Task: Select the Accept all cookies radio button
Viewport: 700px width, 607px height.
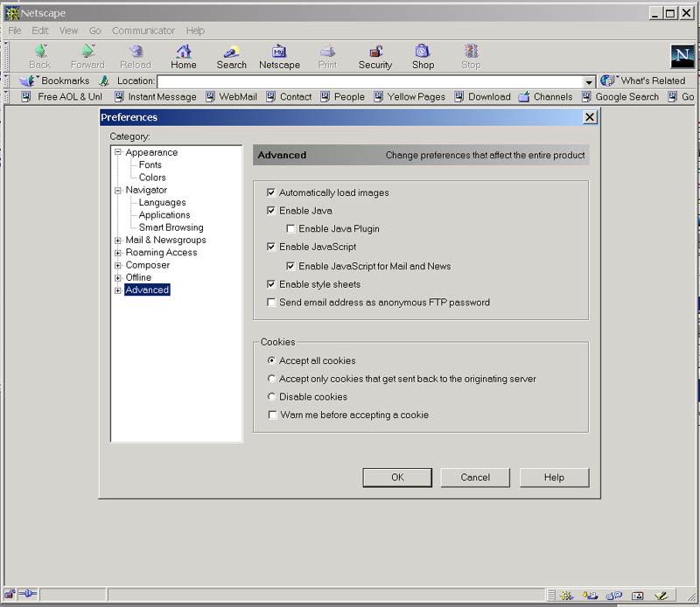Action: [x=271, y=360]
